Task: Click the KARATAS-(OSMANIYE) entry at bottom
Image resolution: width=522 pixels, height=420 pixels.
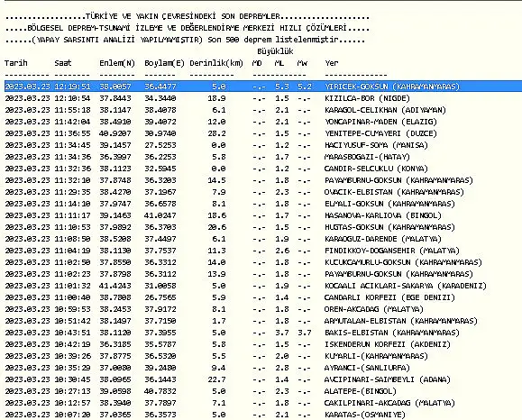Action: click(365, 415)
